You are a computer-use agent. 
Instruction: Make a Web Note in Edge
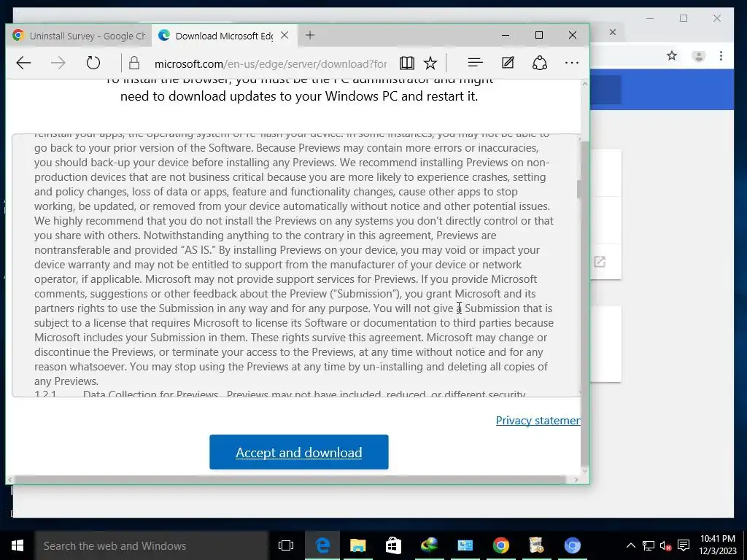508,63
